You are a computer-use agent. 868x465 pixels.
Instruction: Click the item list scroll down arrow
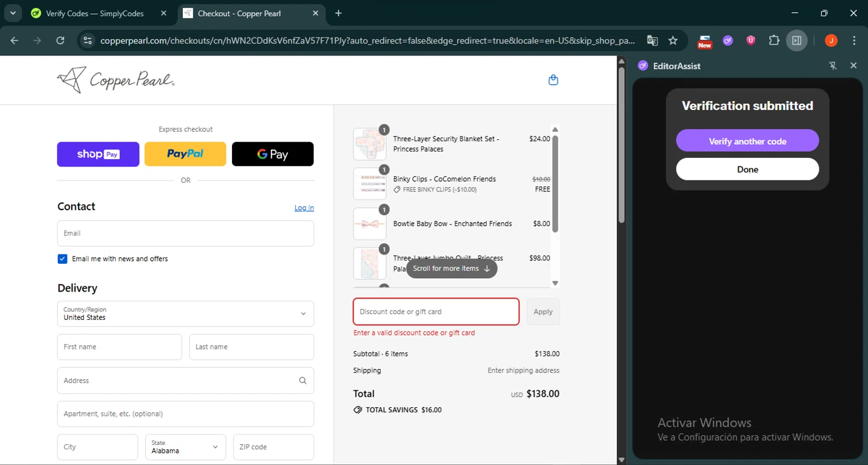(555, 283)
